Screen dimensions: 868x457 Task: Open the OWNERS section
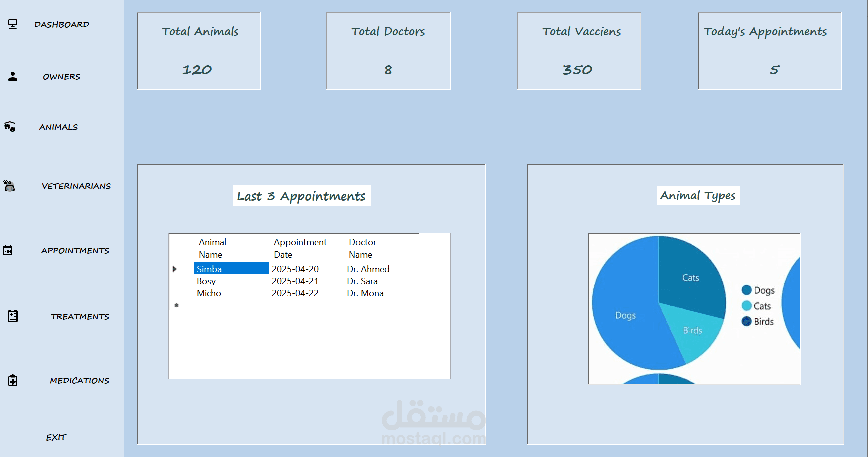[61, 76]
